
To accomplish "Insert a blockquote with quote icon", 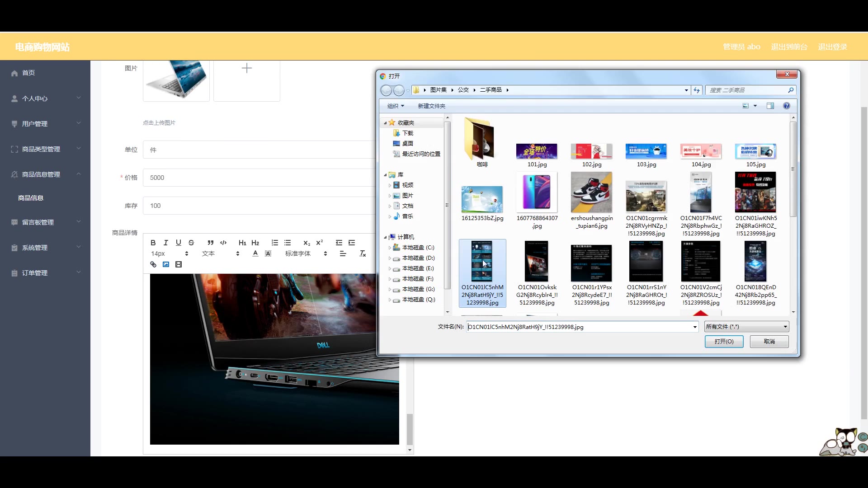I will [x=210, y=243].
